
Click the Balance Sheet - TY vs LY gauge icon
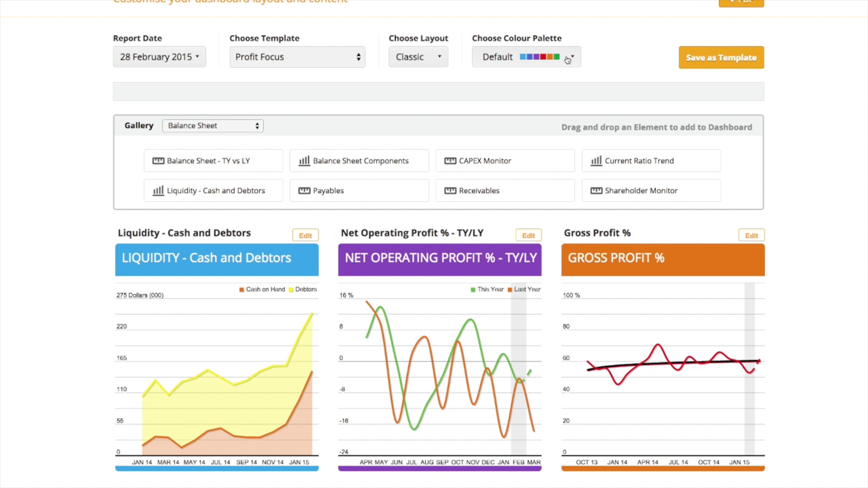tap(158, 161)
